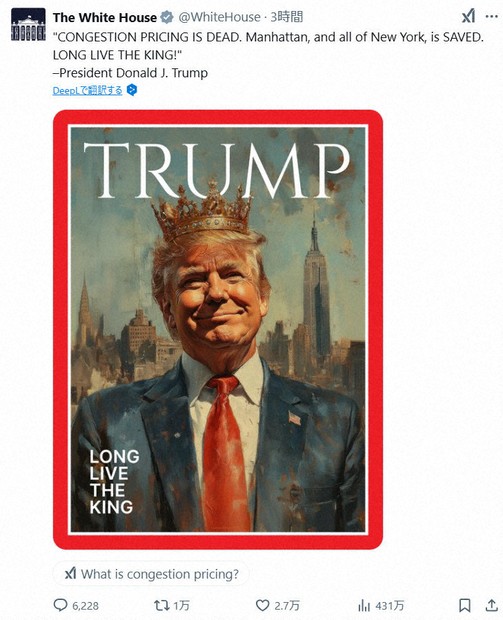Screen dimensions: 503x620
Task: Open the Trump cover image
Action: click(218, 329)
